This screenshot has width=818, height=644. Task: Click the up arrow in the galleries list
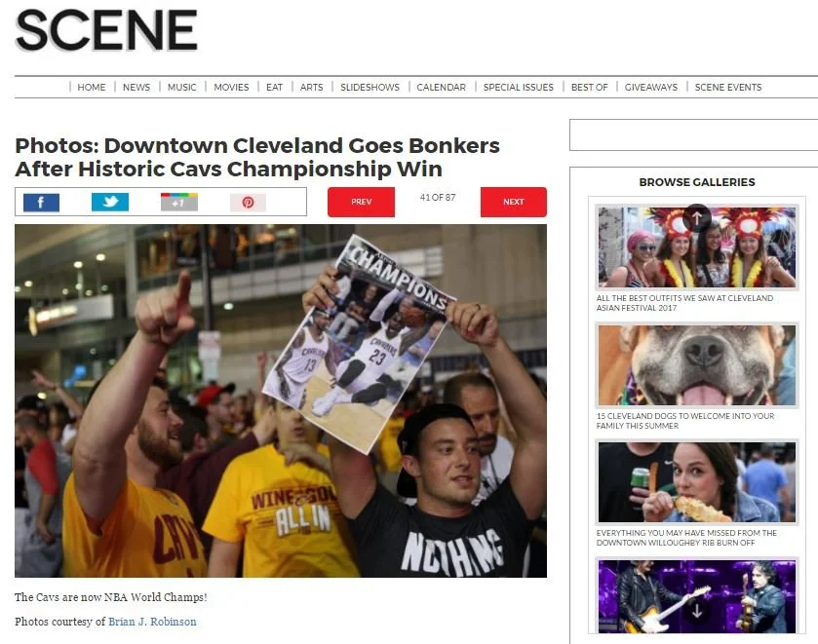click(x=697, y=218)
